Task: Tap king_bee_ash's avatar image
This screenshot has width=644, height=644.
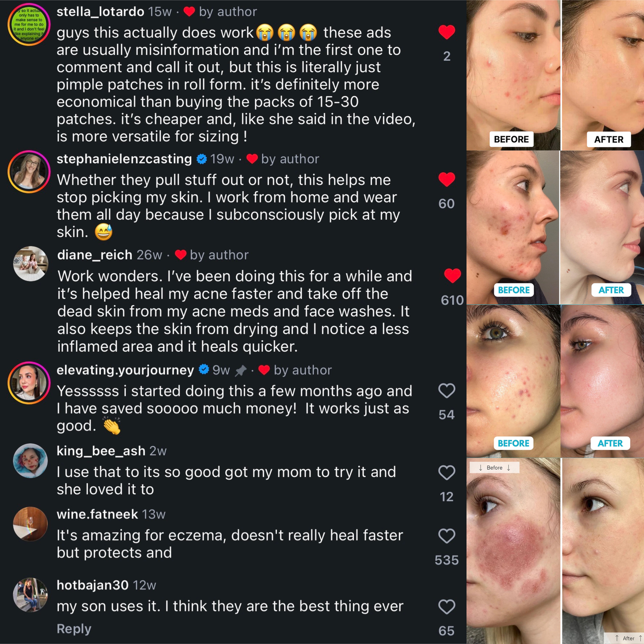Action: (x=30, y=461)
